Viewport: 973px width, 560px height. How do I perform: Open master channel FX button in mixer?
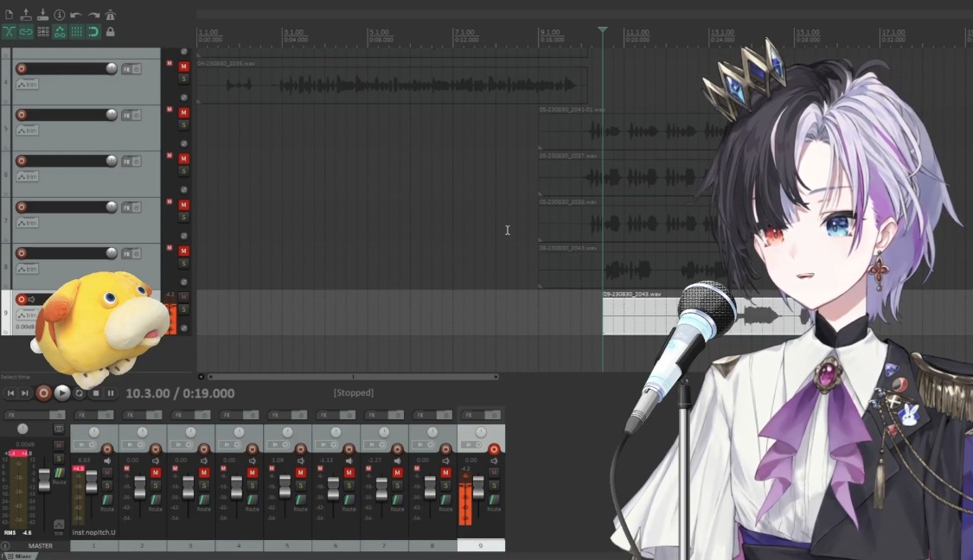(28, 415)
